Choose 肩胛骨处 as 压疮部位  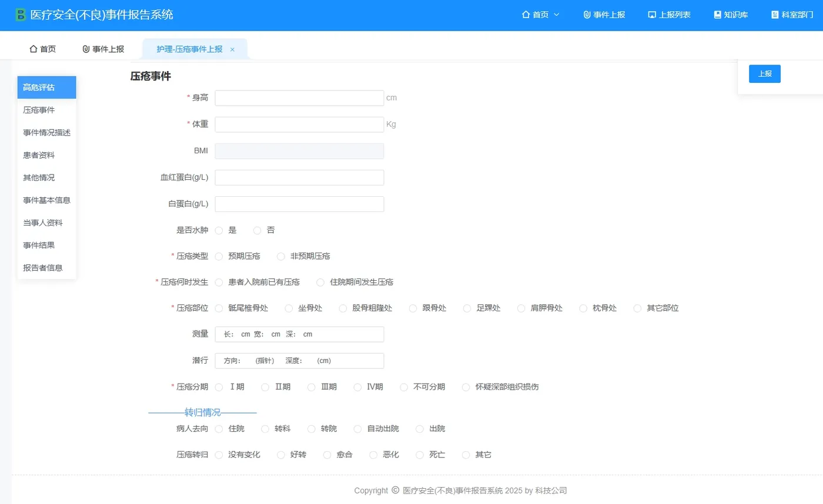pyautogui.click(x=521, y=308)
